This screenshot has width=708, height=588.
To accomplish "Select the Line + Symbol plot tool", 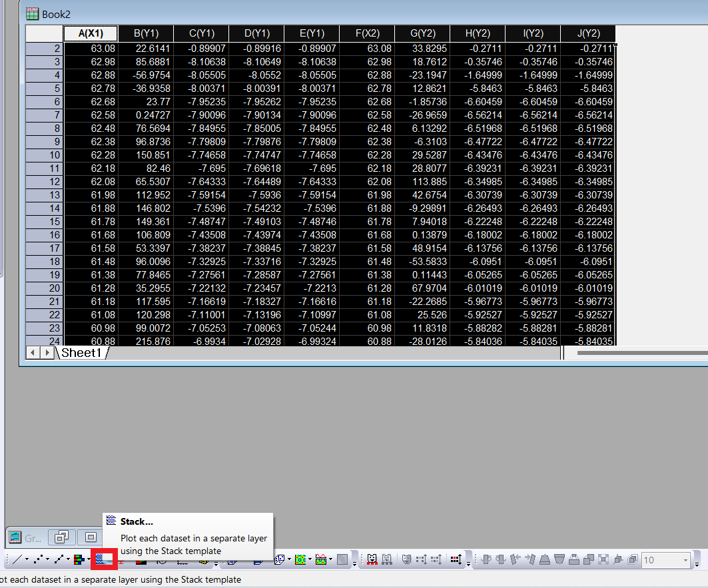I will [x=59, y=560].
